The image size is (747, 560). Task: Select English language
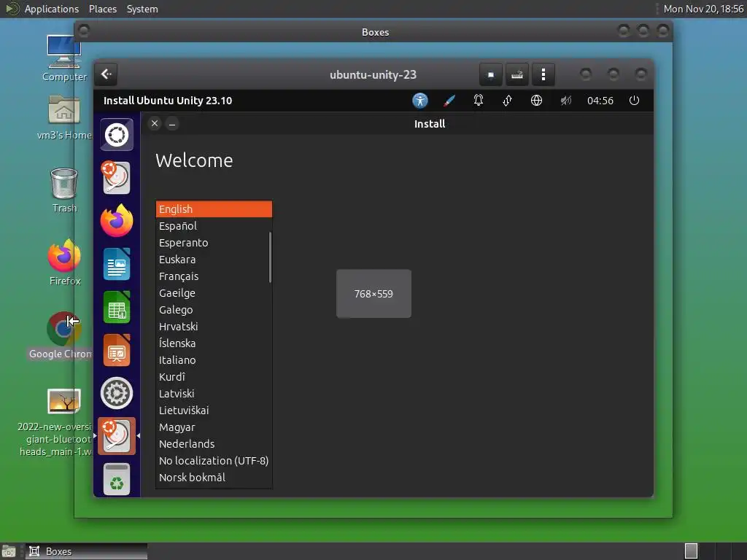pyautogui.click(x=214, y=209)
